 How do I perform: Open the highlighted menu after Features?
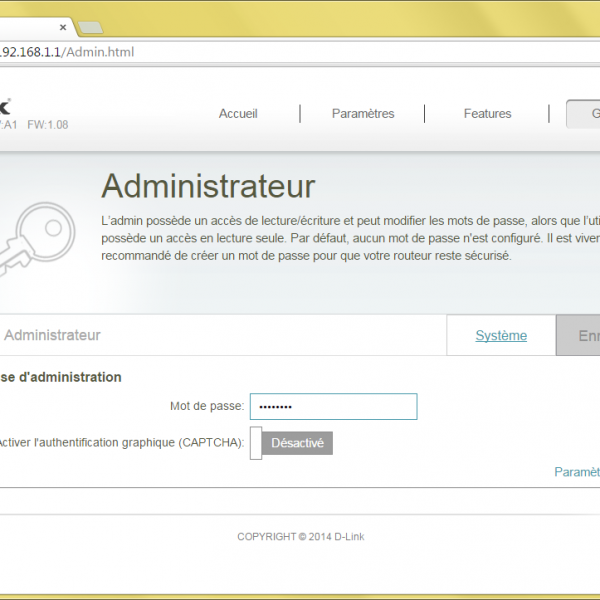coord(583,114)
